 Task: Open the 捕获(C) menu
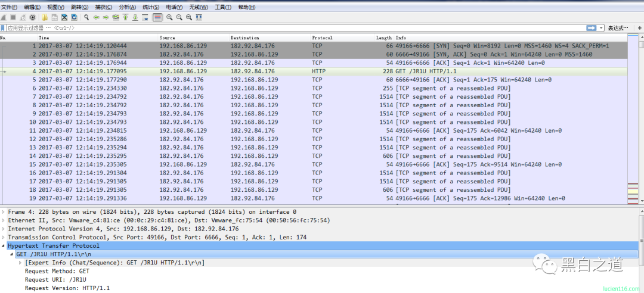(104, 7)
